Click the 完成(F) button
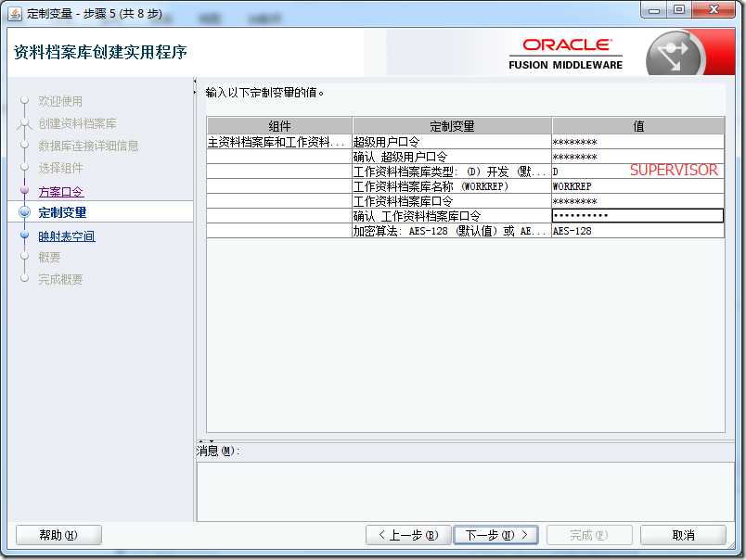 (589, 535)
